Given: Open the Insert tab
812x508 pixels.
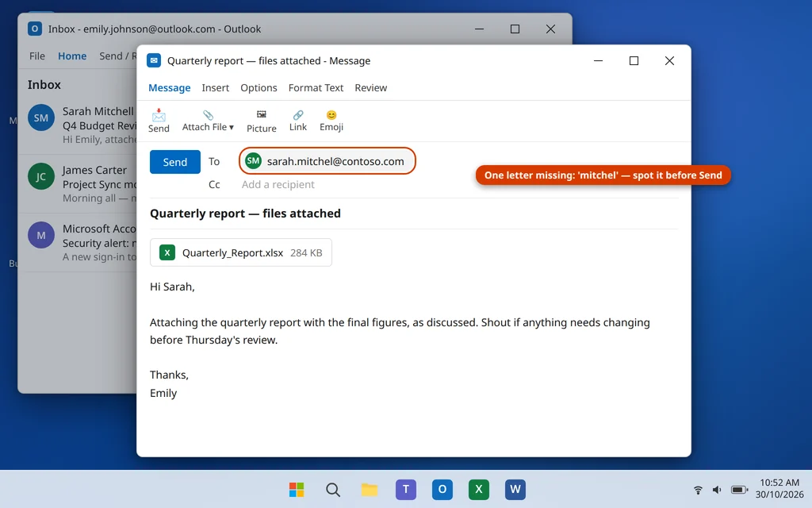Looking at the screenshot, I should 216,87.
